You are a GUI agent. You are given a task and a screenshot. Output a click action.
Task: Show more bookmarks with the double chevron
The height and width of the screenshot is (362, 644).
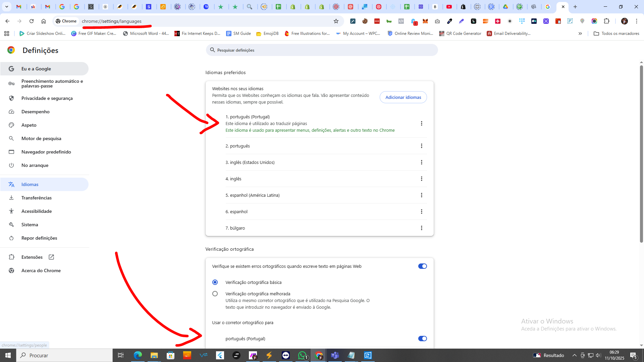(580, 34)
